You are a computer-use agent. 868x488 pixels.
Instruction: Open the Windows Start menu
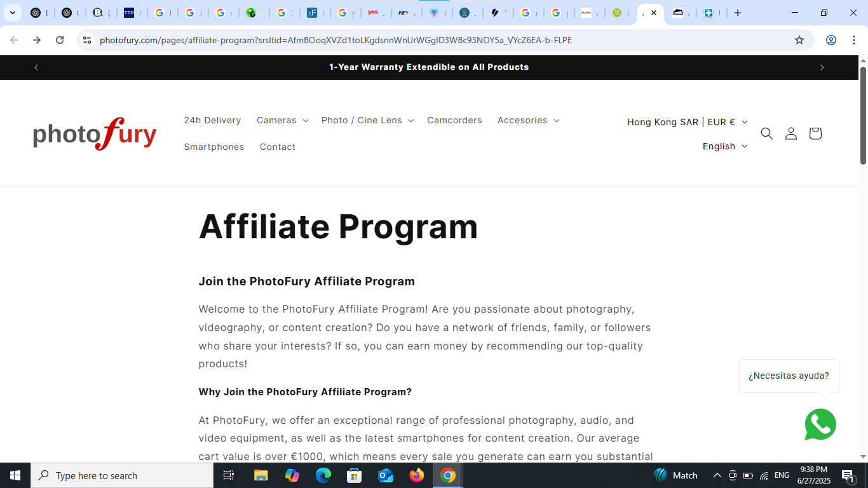(15, 475)
